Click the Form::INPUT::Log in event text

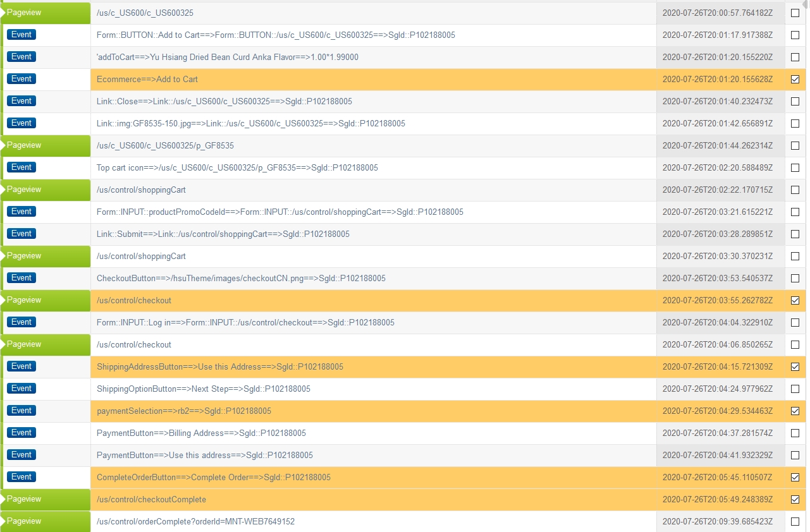click(245, 323)
